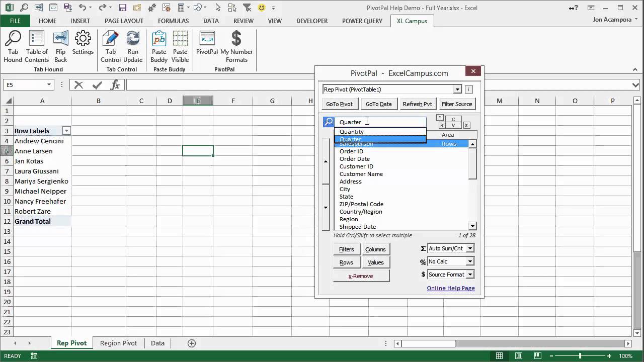Screen dimensions: 644x362
Task: Click the GoTo Data button
Action: [x=378, y=104]
